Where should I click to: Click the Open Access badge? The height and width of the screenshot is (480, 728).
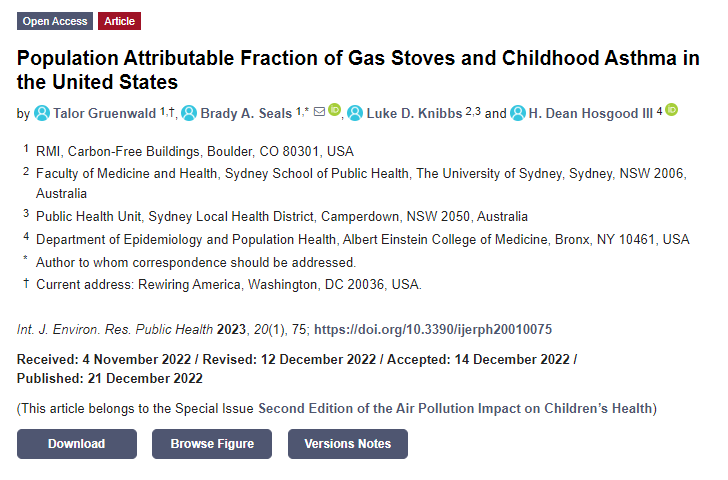click(55, 21)
